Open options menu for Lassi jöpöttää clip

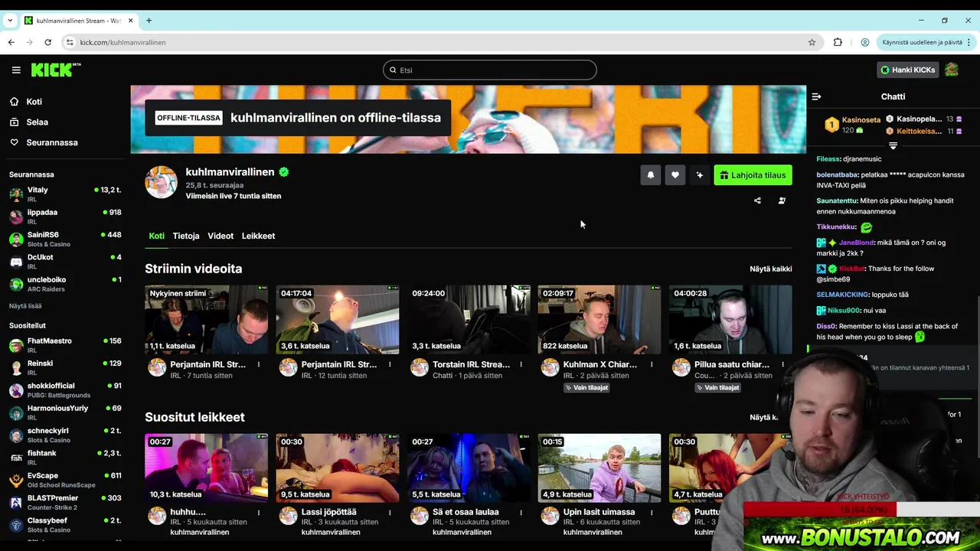click(390, 513)
